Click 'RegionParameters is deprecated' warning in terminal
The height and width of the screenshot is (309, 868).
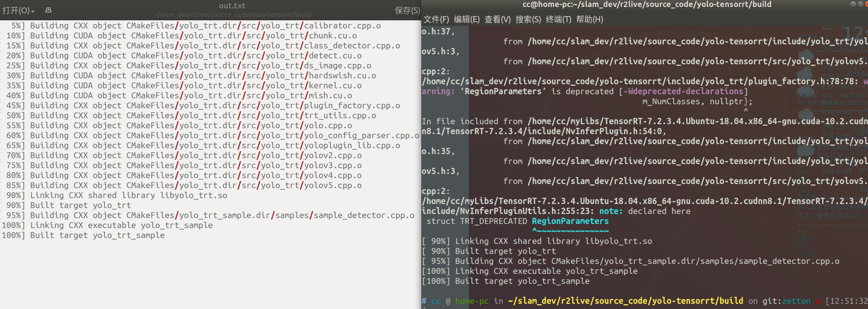pos(537,91)
